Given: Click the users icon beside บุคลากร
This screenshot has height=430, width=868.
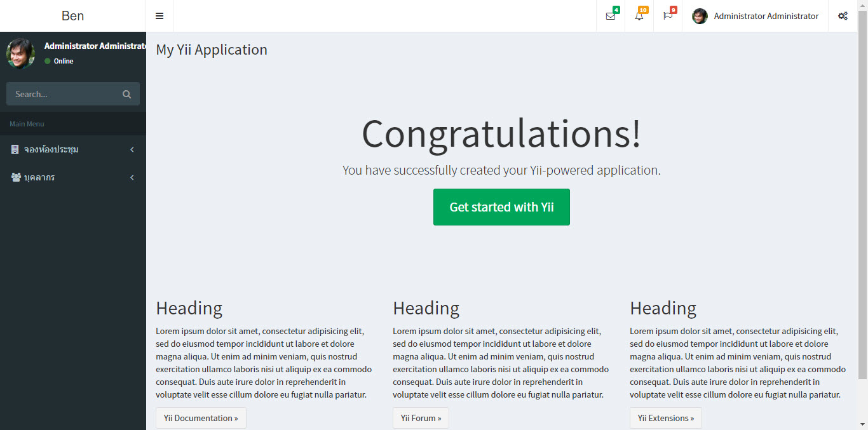Looking at the screenshot, I should pyautogui.click(x=16, y=177).
